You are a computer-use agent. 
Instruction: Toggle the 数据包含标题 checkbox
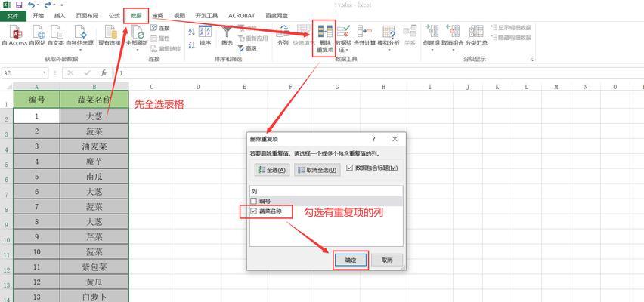pyautogui.click(x=349, y=168)
